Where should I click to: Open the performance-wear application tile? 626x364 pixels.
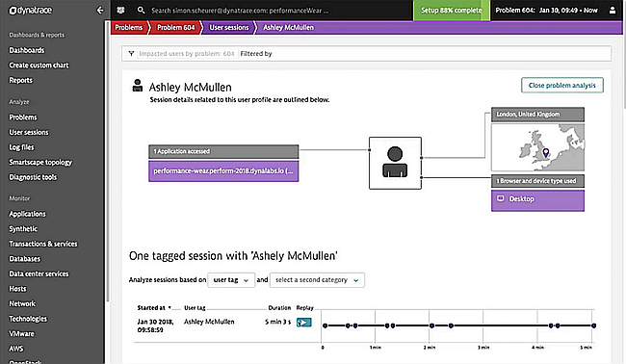click(223, 170)
